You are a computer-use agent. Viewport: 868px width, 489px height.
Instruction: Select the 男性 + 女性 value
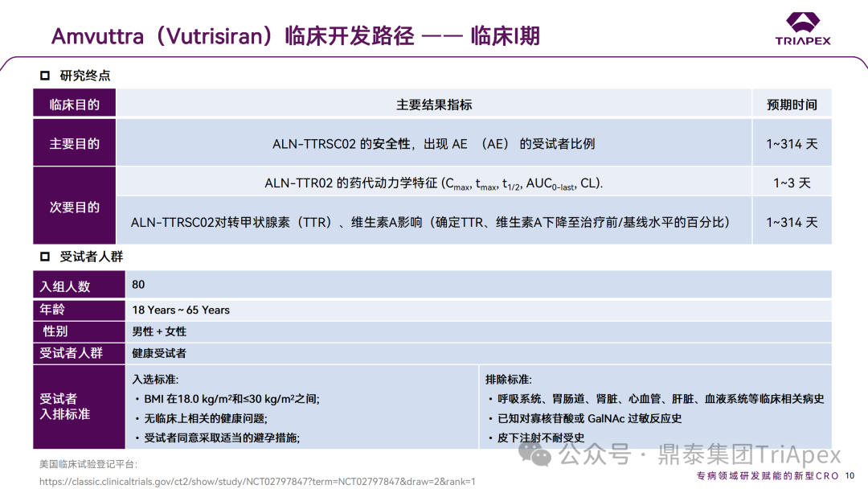point(159,331)
